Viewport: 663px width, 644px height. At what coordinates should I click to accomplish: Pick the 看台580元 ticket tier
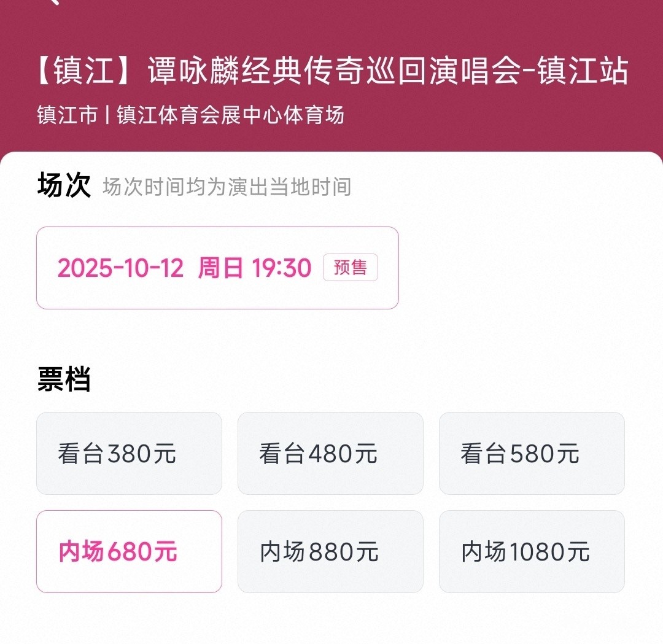(532, 454)
